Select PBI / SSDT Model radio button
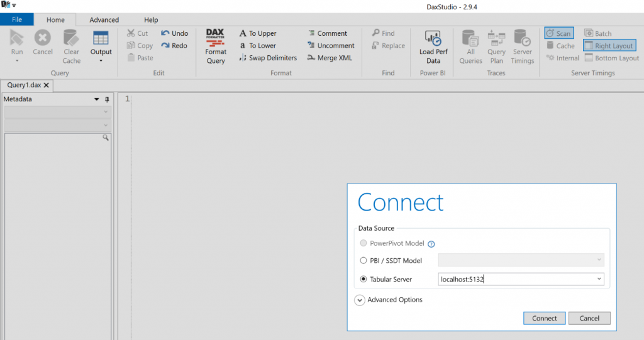The width and height of the screenshot is (644, 340). pos(363,260)
